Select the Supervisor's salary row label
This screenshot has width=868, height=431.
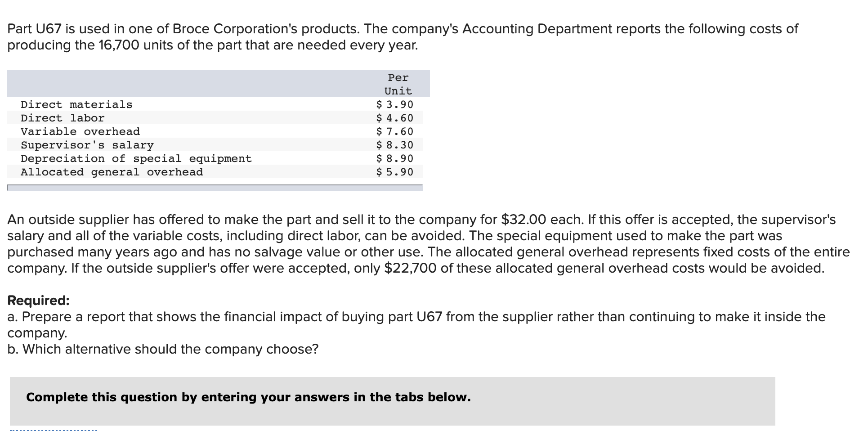click(x=87, y=145)
